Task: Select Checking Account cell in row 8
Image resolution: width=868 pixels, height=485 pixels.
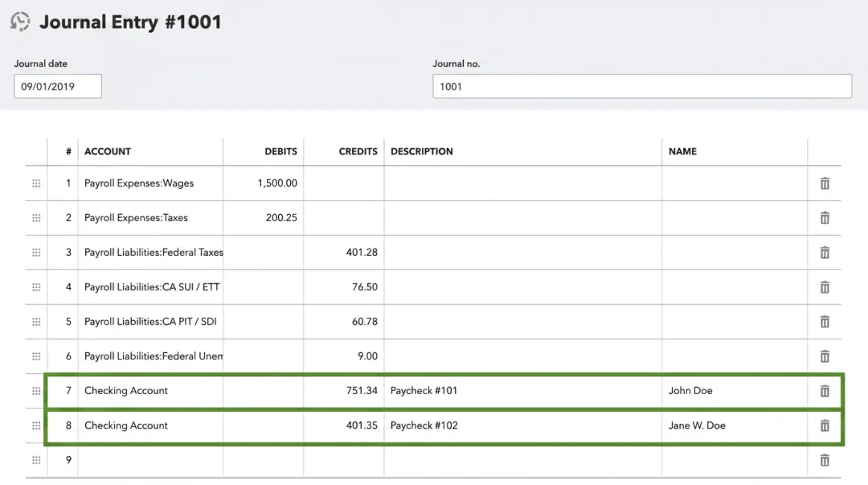Action: tap(150, 425)
